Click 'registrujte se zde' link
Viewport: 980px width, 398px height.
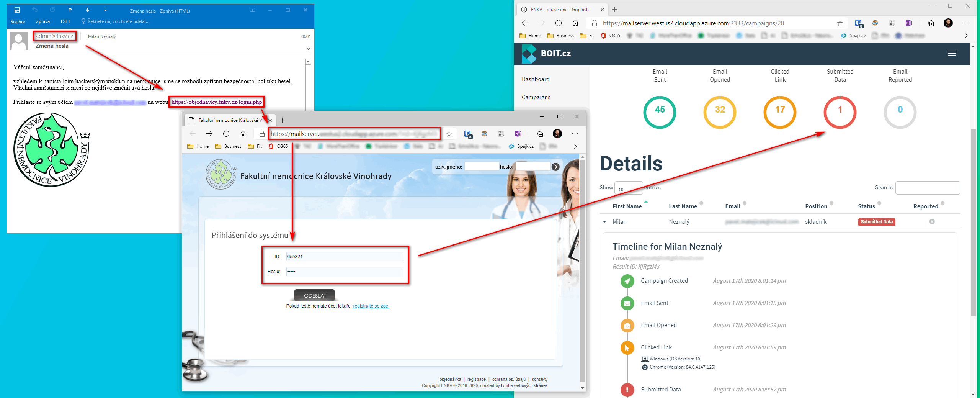(x=371, y=306)
